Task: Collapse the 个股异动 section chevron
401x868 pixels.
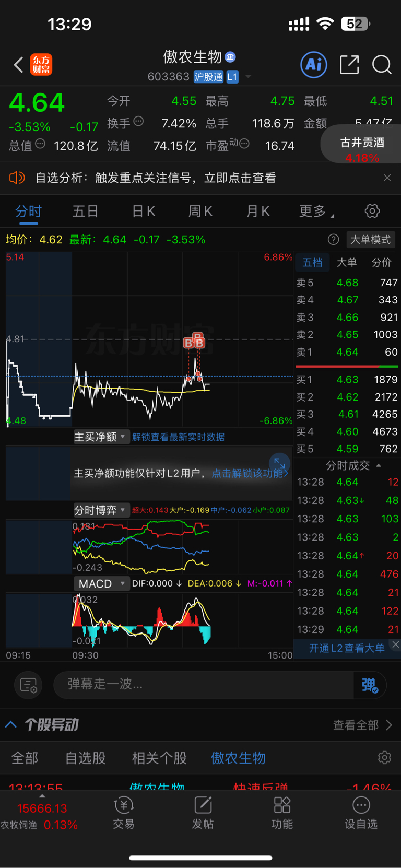Action: click(x=11, y=724)
